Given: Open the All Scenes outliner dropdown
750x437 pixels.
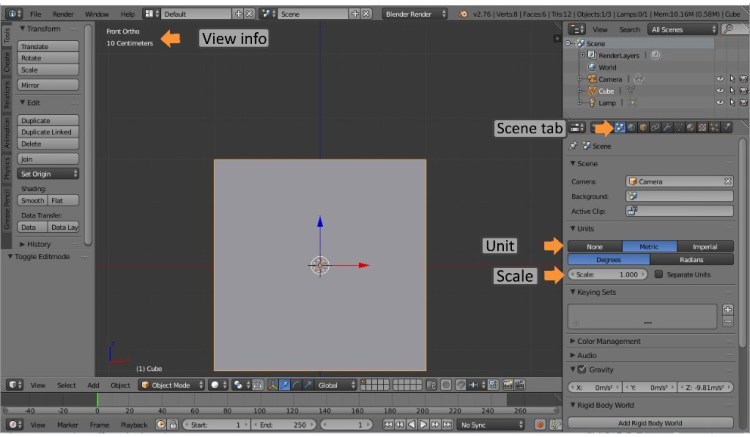Looking at the screenshot, I should 683,29.
